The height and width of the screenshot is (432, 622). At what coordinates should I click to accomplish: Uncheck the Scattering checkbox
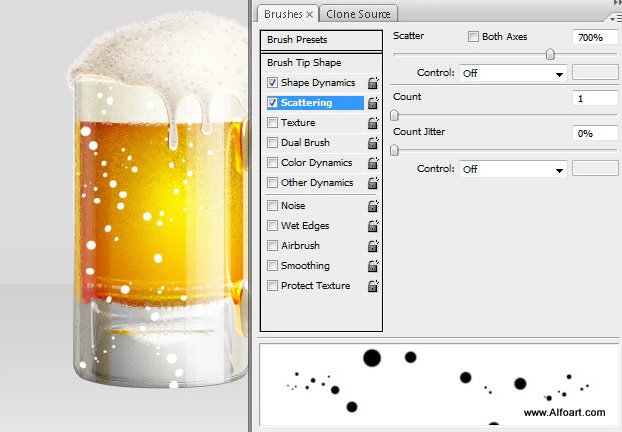pyautogui.click(x=272, y=102)
